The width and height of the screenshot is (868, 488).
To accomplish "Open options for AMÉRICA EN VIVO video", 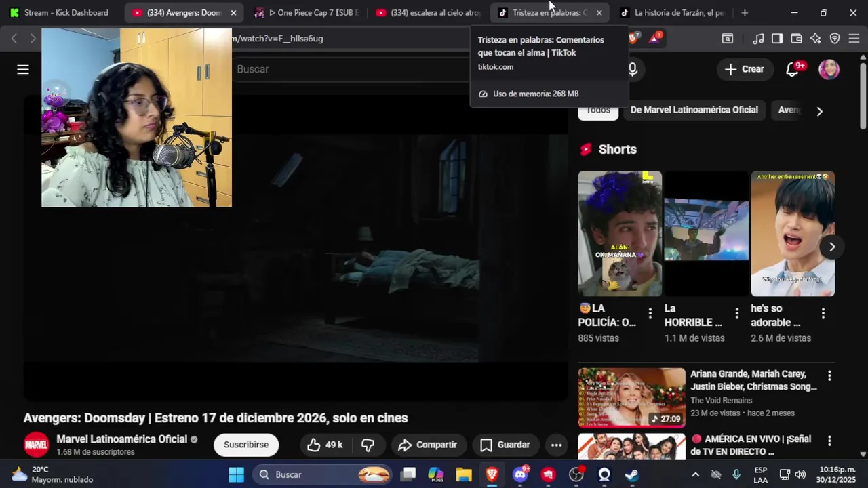I will [x=829, y=441].
